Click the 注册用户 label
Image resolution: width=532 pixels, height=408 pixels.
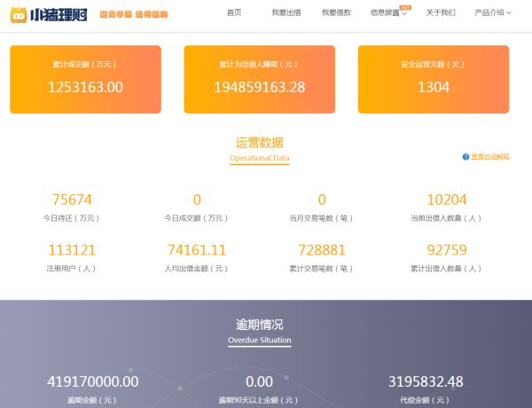(x=71, y=269)
